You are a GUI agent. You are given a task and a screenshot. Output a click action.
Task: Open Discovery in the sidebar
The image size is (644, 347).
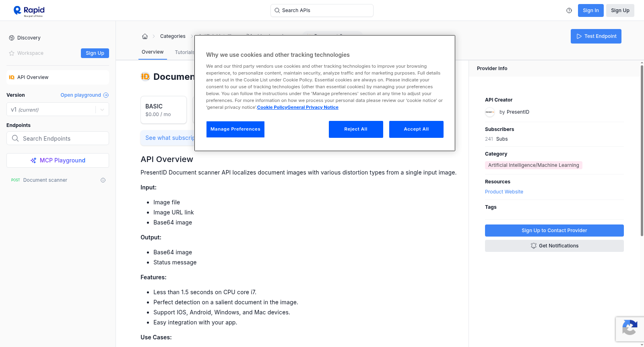click(29, 38)
